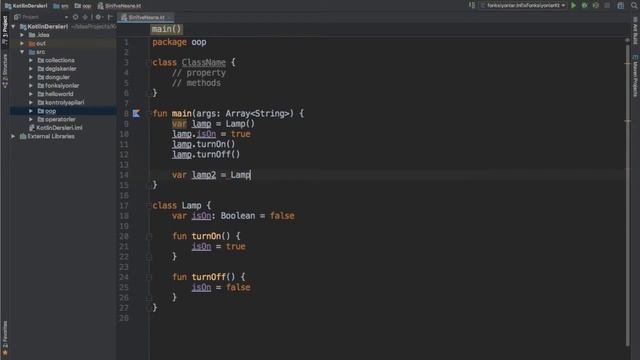
Task: Click src breadcrumb in navigation bar
Action: pyautogui.click(x=61, y=6)
